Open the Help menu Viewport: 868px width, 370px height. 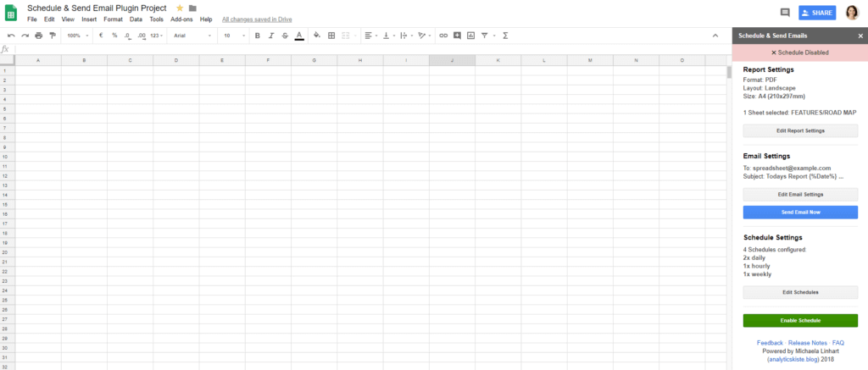point(206,19)
